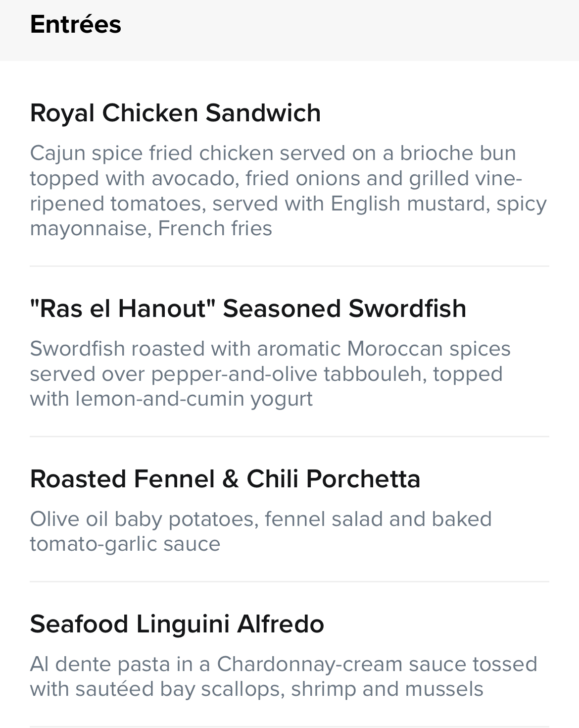Open "Ras el Hanout" Seasoned Swordfish item
The width and height of the screenshot is (579, 728).
point(289,352)
